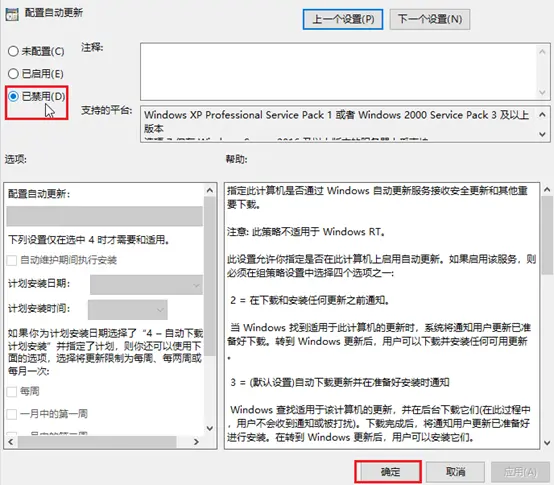Screen dimensions: 554x485
Task: Click the 注释: label
Action: tap(92, 47)
